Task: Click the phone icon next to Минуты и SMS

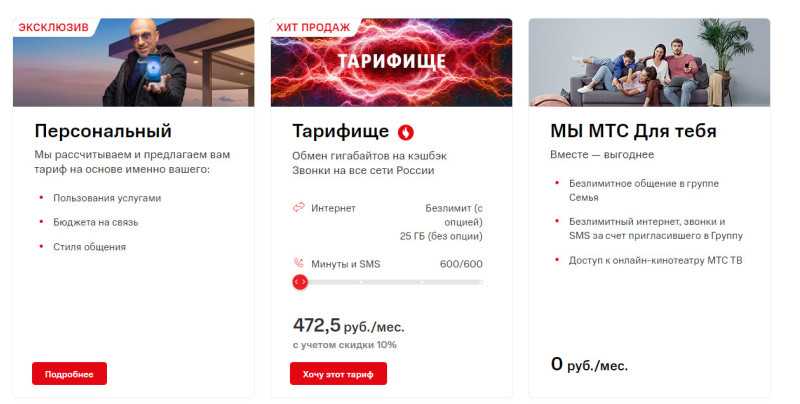Action: (299, 263)
